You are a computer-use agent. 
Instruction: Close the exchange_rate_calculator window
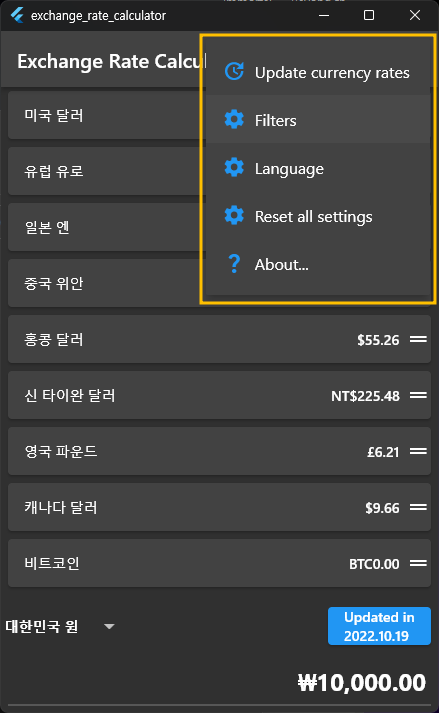coord(415,15)
